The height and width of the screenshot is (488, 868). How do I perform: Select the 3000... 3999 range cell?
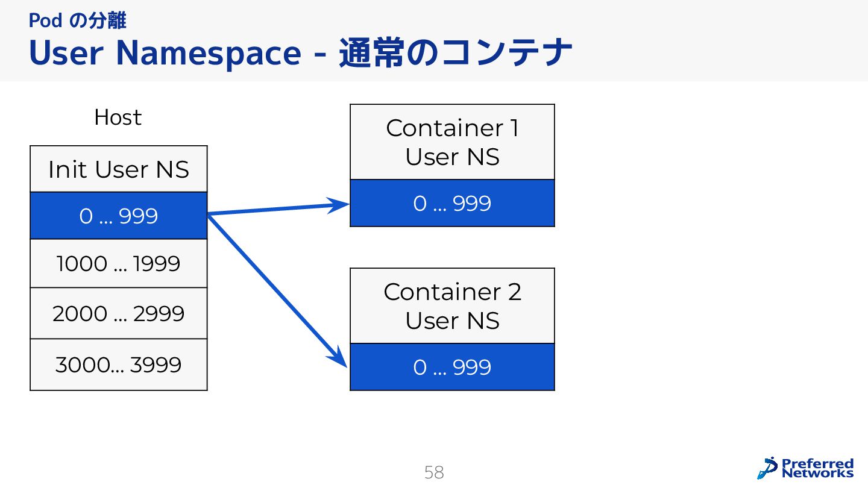119,364
